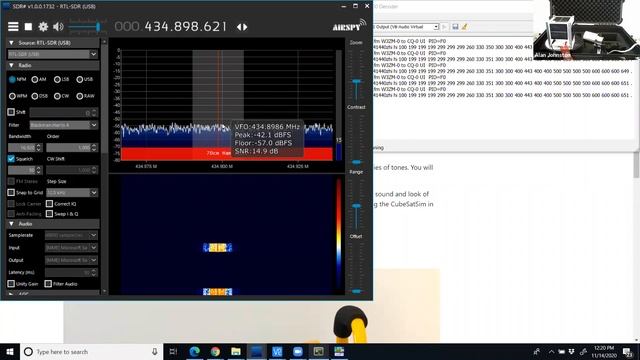Open the notification center icon
Viewport: 640px width, 360px height.
(628, 352)
